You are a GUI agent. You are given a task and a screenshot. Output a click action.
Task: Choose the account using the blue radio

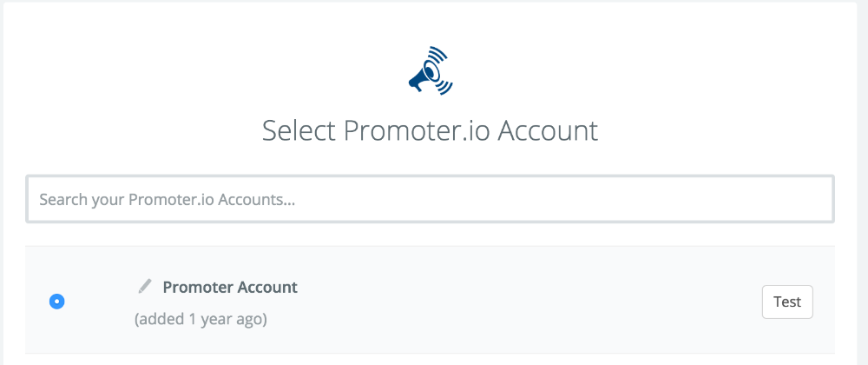pyautogui.click(x=57, y=302)
